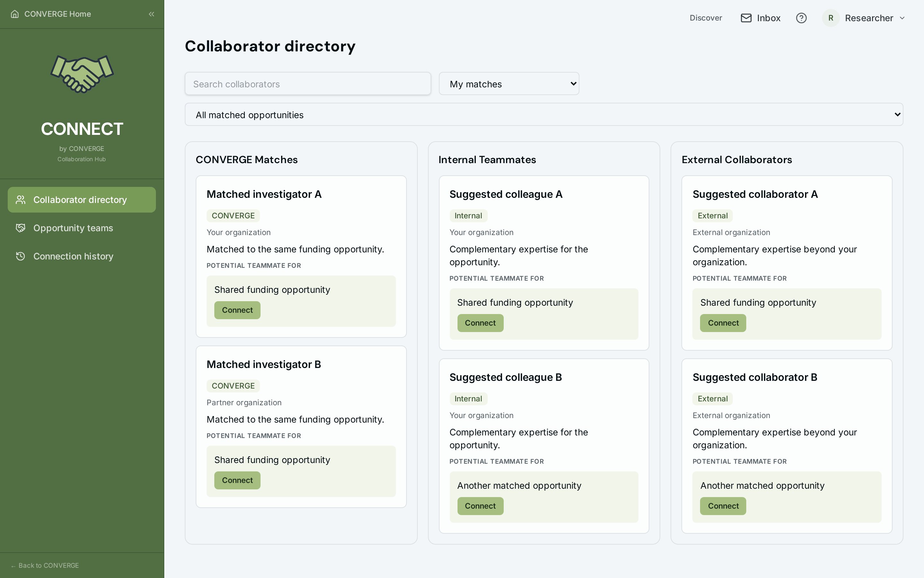
Task: Click the CONVERGE tag on Matched investigator A
Action: pyautogui.click(x=233, y=215)
